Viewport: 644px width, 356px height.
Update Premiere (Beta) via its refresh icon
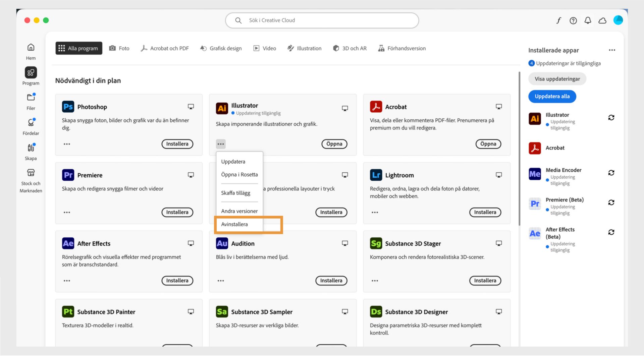pyautogui.click(x=611, y=202)
